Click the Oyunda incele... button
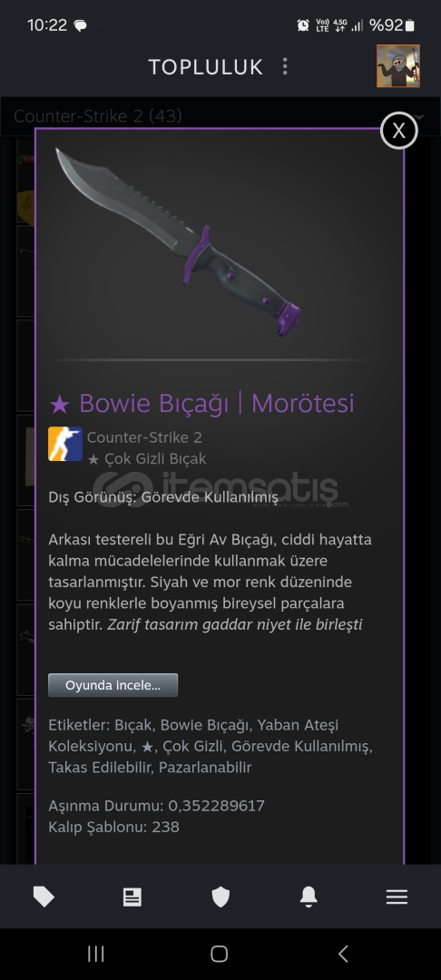This screenshot has height=980, width=441. pos(113,685)
